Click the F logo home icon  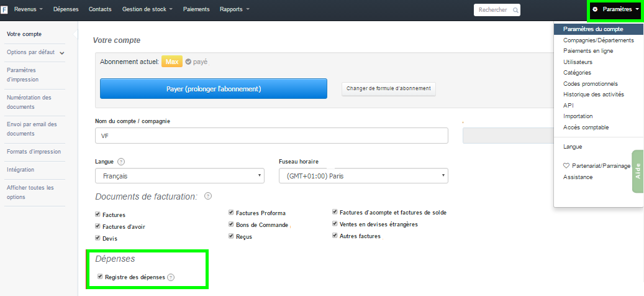[4, 10]
